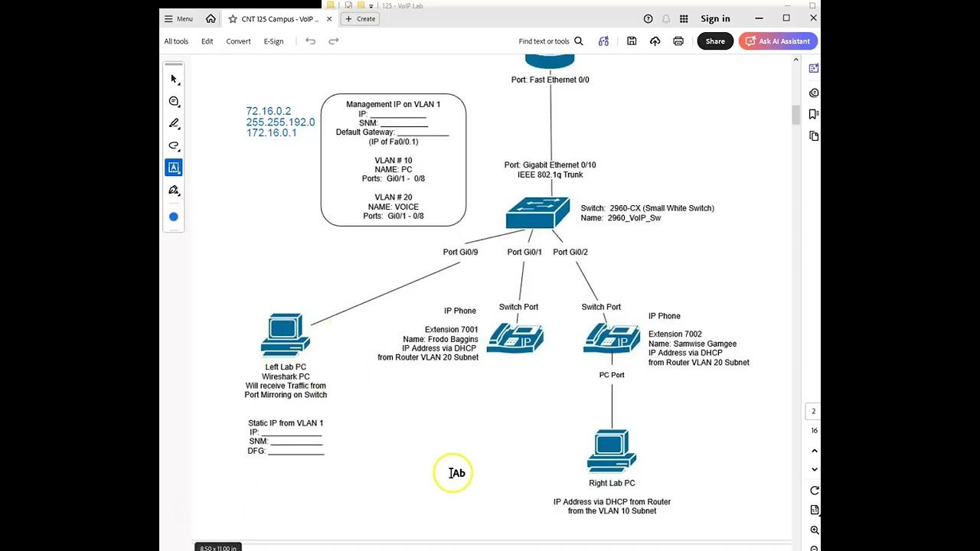Viewport: 980px width, 551px height.
Task: Open the Edit tool
Action: pos(207,41)
